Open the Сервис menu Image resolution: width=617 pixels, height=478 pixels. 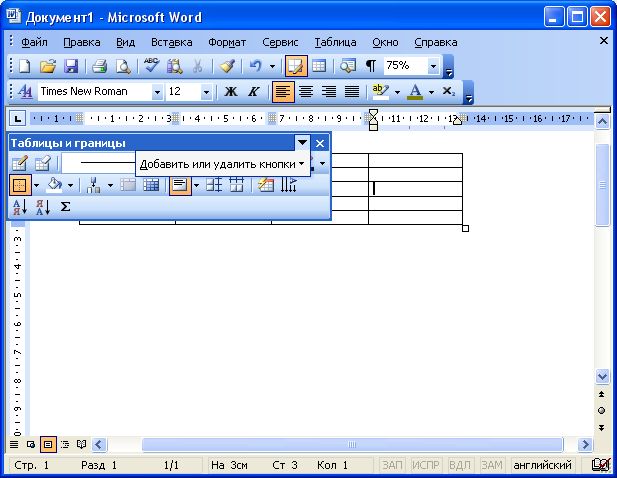click(x=280, y=42)
